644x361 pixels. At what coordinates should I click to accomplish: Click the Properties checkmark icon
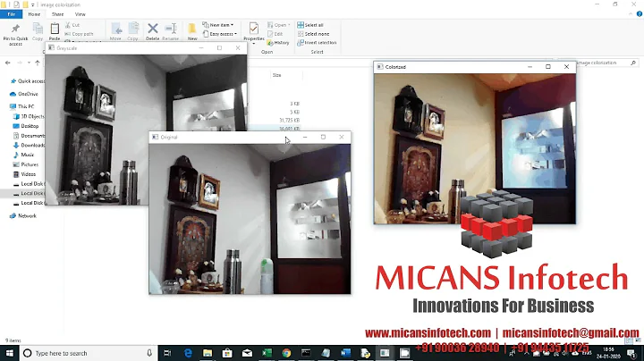pyautogui.click(x=254, y=29)
